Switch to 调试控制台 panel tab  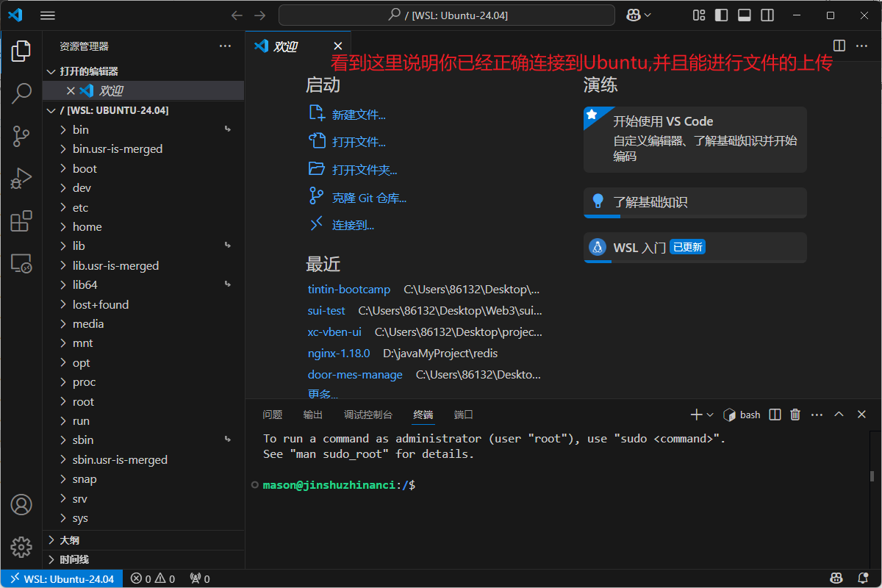click(368, 415)
